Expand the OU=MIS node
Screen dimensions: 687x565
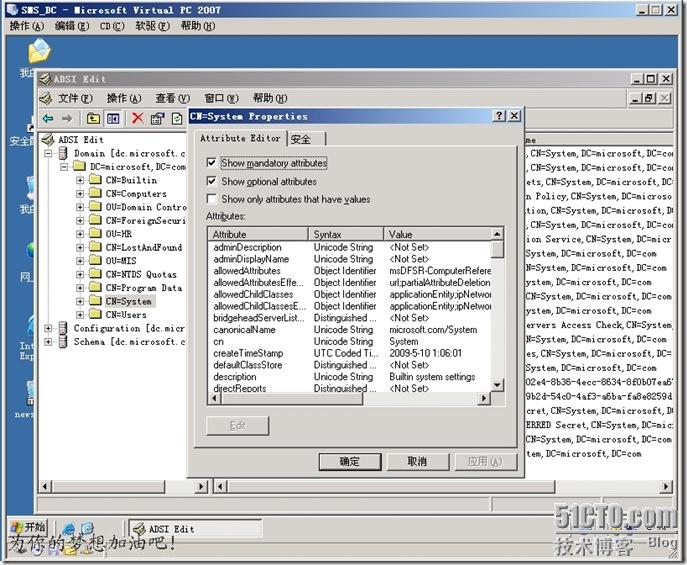[80, 261]
